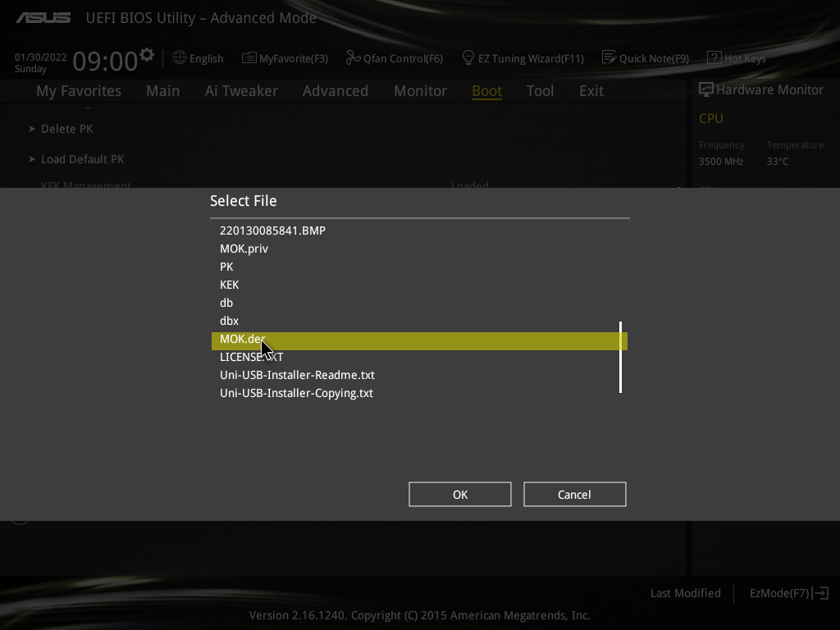Click the Load Default PK label
The image size is (840, 630).
[83, 159]
